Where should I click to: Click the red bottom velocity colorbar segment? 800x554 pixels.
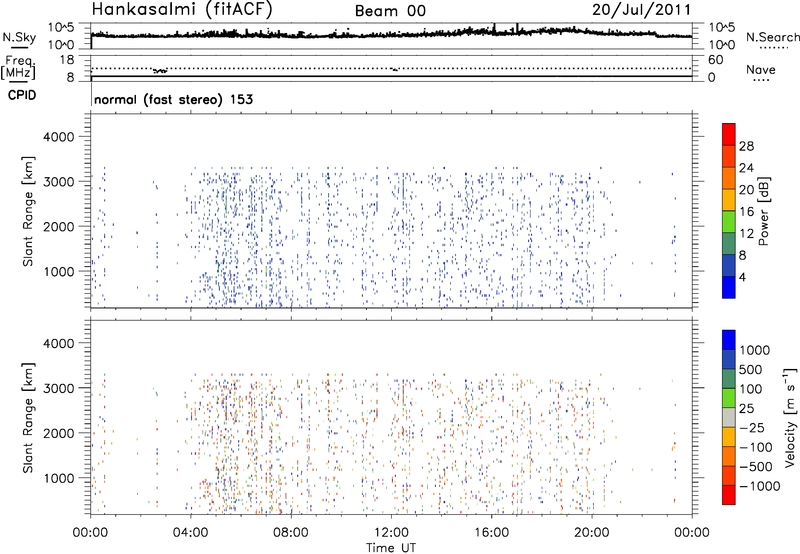[729, 495]
